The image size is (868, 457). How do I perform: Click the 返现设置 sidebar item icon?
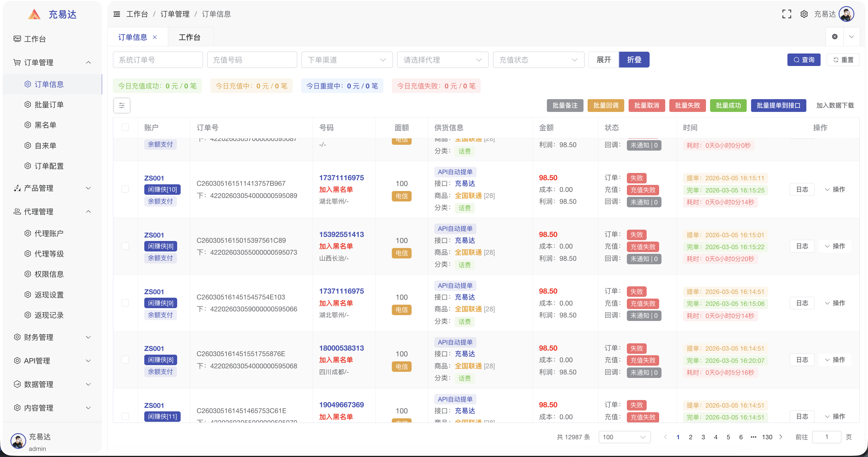28,295
